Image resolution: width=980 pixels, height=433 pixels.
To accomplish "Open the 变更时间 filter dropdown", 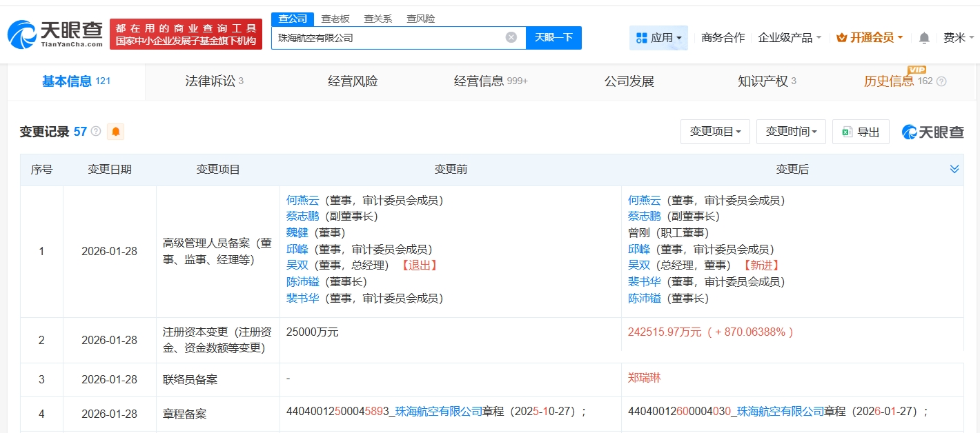I will coord(791,132).
